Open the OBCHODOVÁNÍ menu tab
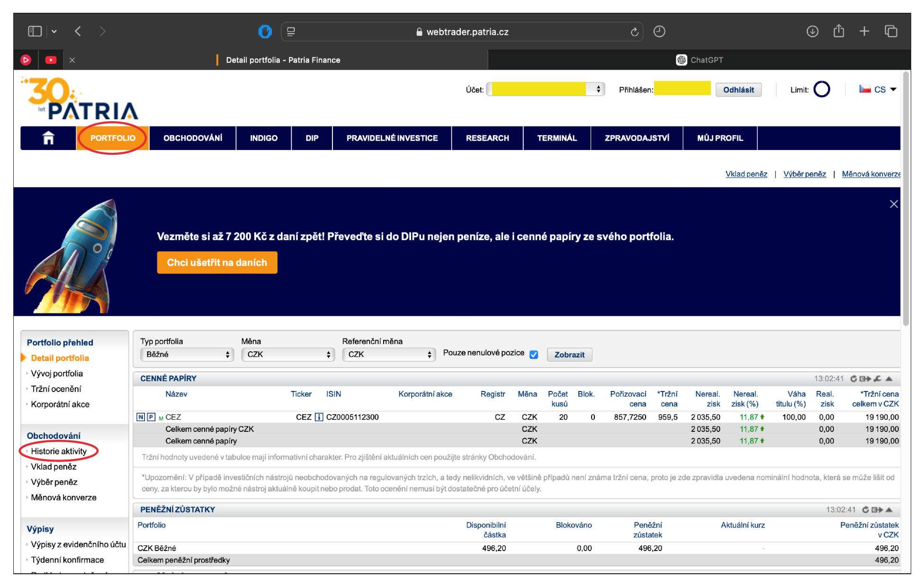 193,138
